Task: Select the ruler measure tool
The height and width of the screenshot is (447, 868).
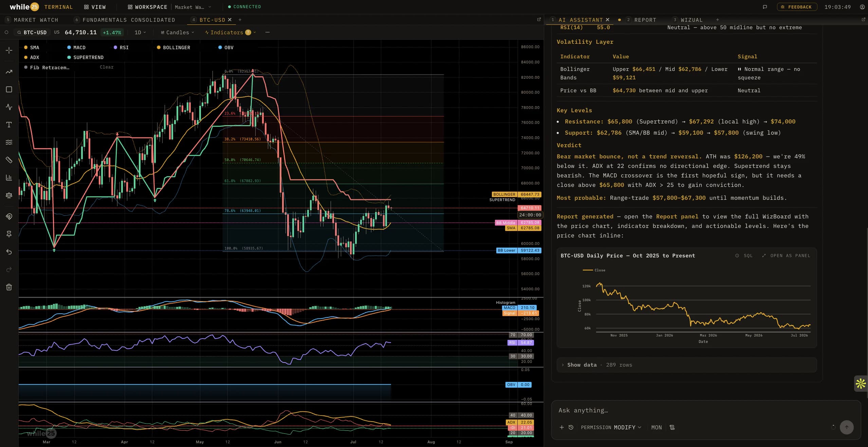Action: (x=9, y=160)
